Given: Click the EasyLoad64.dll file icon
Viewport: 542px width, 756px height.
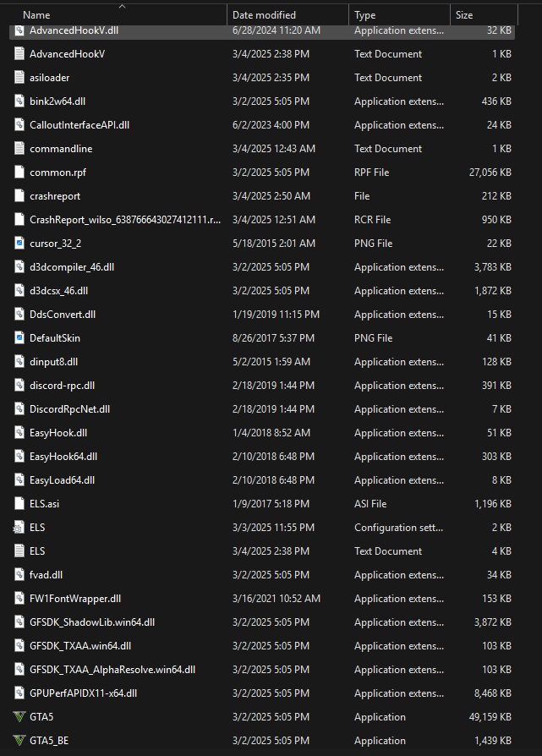Looking at the screenshot, I should point(19,480).
